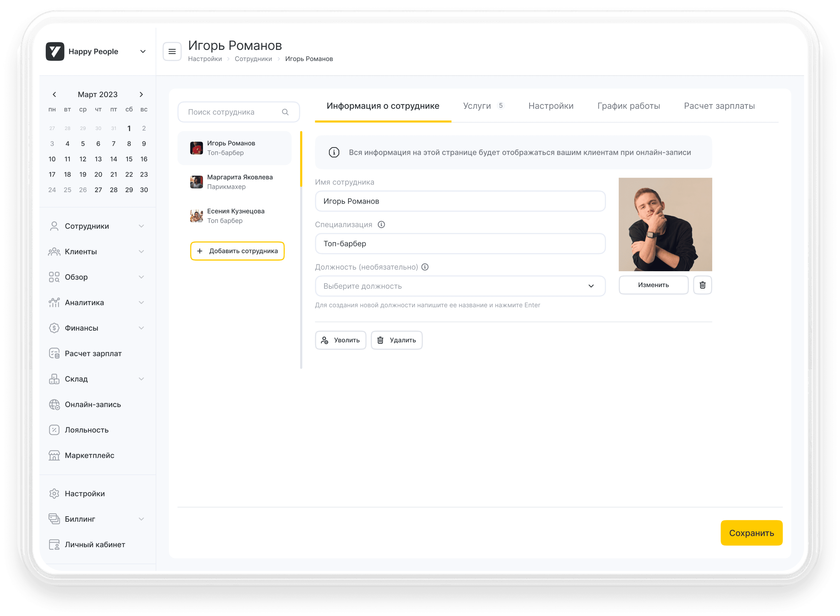Click the Сохранить button
Viewport: 840px width, 616px height.
[x=751, y=533]
